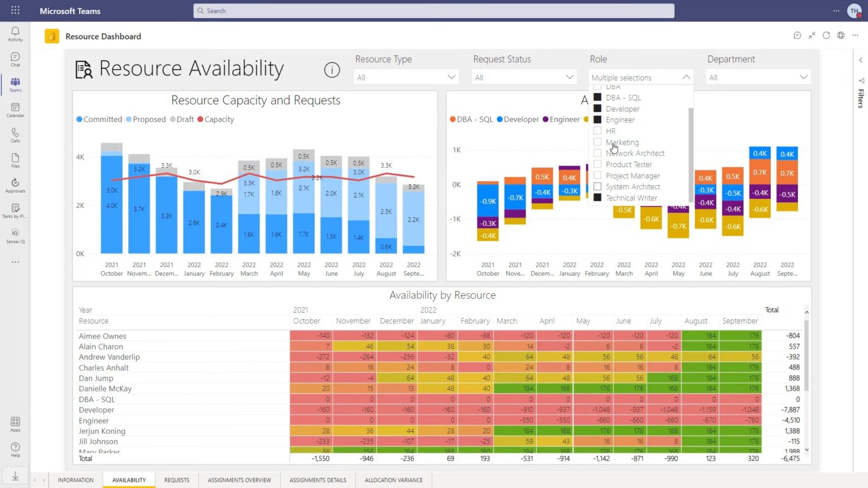
Task: Switch to the REQUESTS report tab
Action: coord(176,480)
